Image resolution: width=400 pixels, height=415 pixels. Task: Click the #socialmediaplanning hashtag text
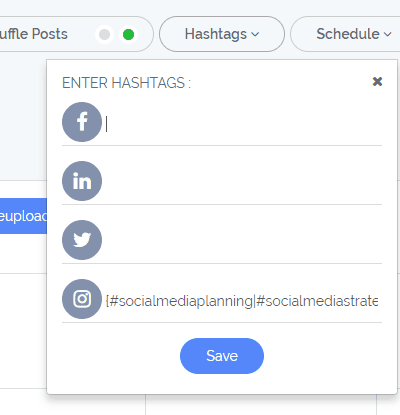180,301
